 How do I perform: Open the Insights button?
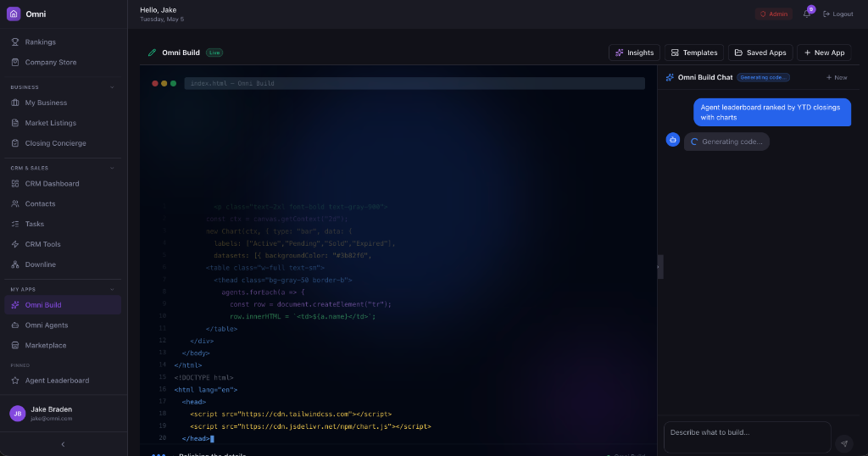(x=634, y=53)
